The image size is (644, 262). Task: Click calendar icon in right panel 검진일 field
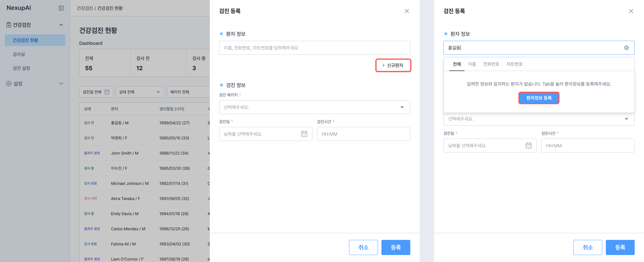point(528,146)
